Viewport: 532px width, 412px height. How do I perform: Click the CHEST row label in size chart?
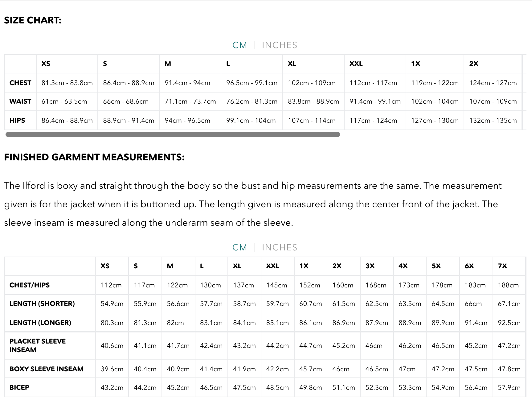(20, 83)
